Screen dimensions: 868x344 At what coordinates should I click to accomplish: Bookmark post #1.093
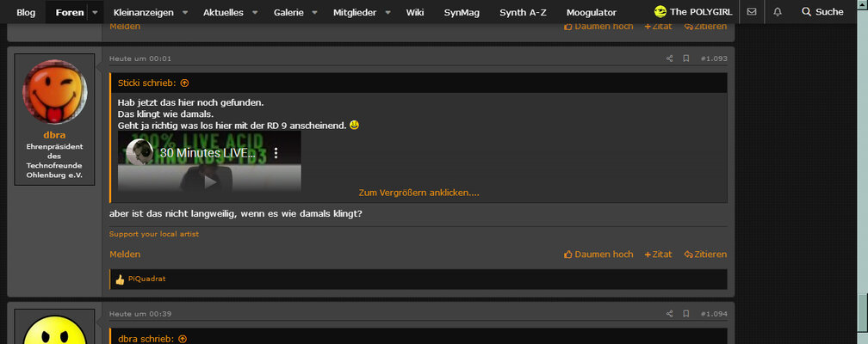[x=685, y=58]
